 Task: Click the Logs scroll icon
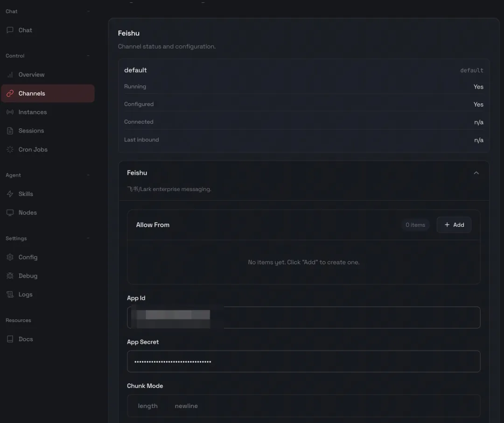(x=10, y=294)
